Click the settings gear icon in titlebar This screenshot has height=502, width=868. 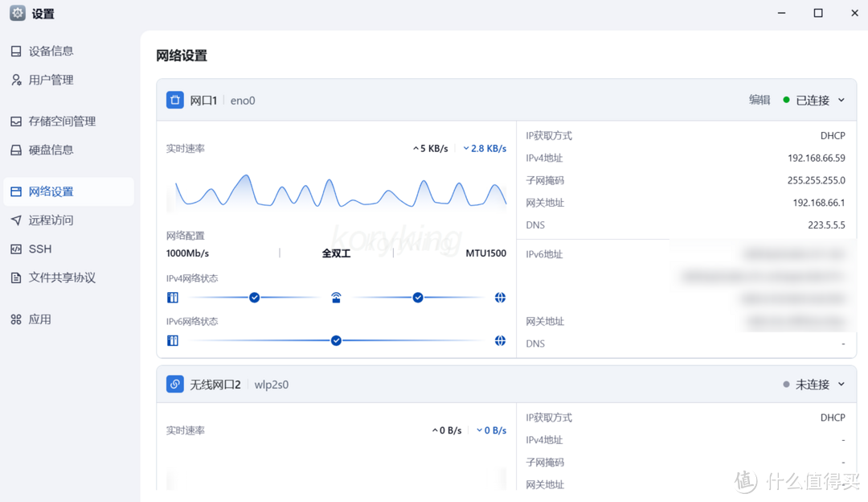(16, 13)
